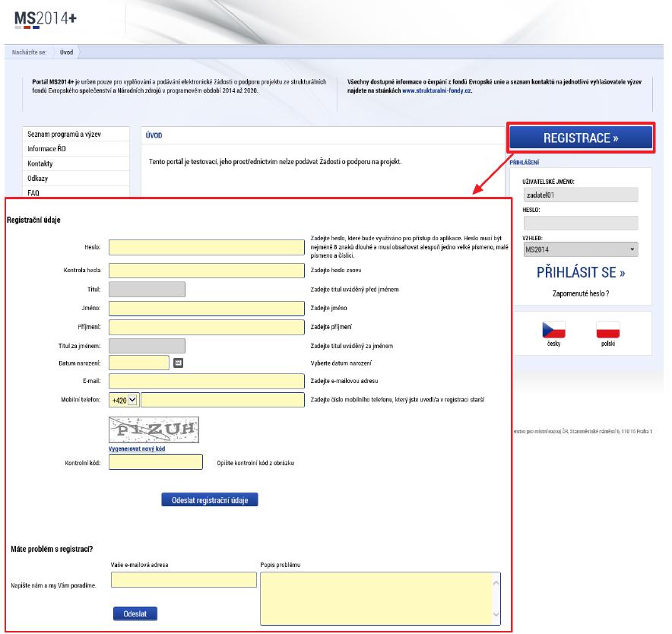672x634 pixels.
Task: Open Zapomenuté heslo link
Action: pyautogui.click(x=581, y=293)
